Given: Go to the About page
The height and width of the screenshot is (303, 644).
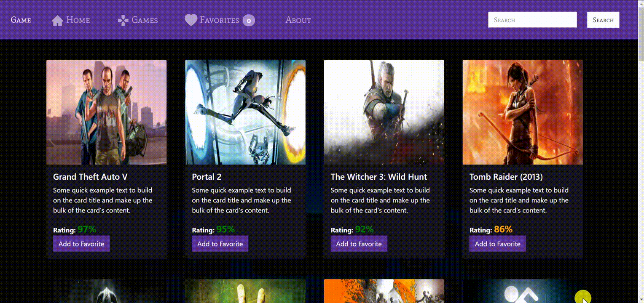Looking at the screenshot, I should [298, 20].
